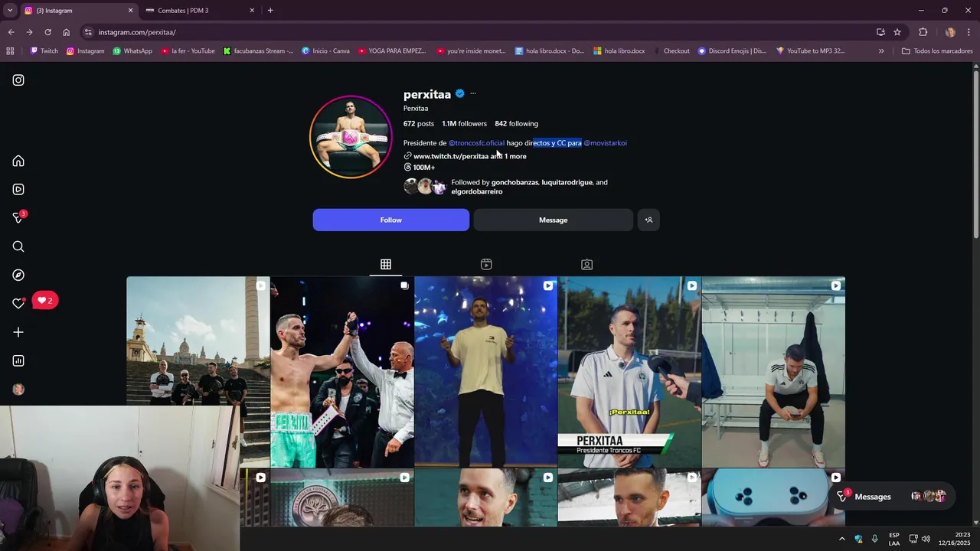Send a Message to perxitaa
Image resolution: width=980 pixels, height=551 pixels.
pos(553,220)
